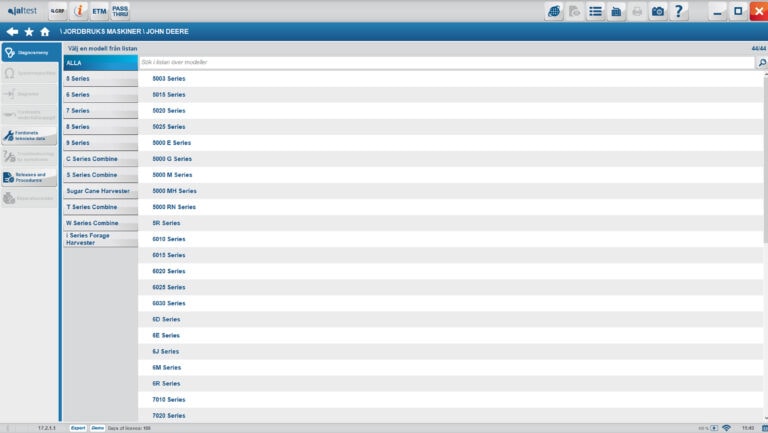The image size is (768, 433).
Task: Go back using the left arrow
Action: pyautogui.click(x=12, y=32)
